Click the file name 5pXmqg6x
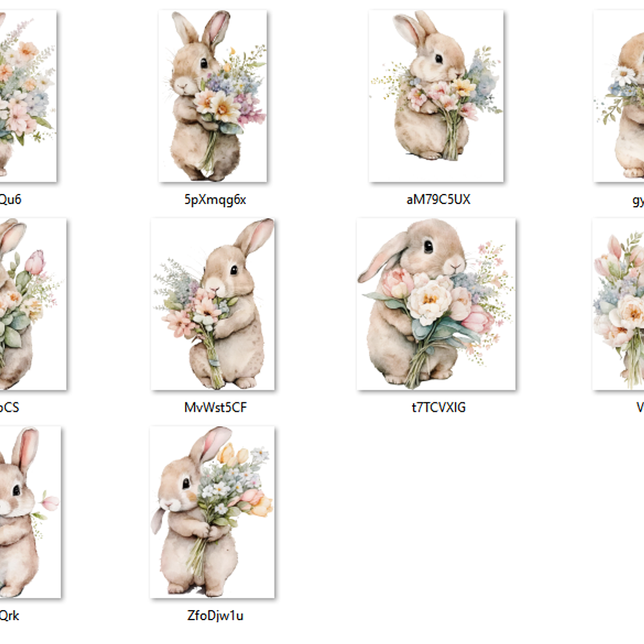The height and width of the screenshot is (644, 644). (x=215, y=200)
